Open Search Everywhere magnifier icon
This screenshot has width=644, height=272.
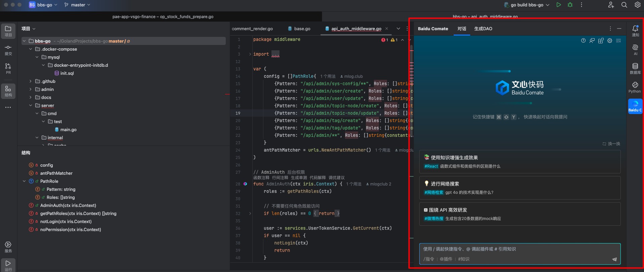624,5
